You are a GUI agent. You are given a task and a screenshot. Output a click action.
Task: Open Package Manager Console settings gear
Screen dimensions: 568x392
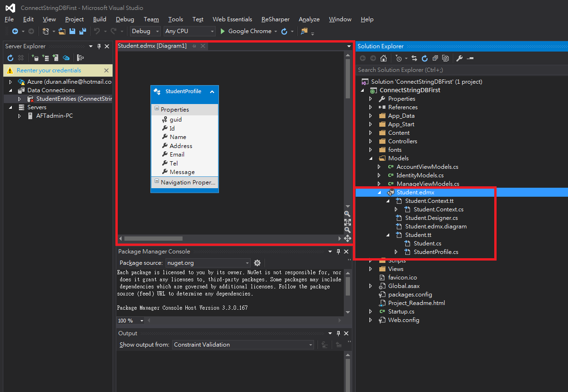click(257, 263)
